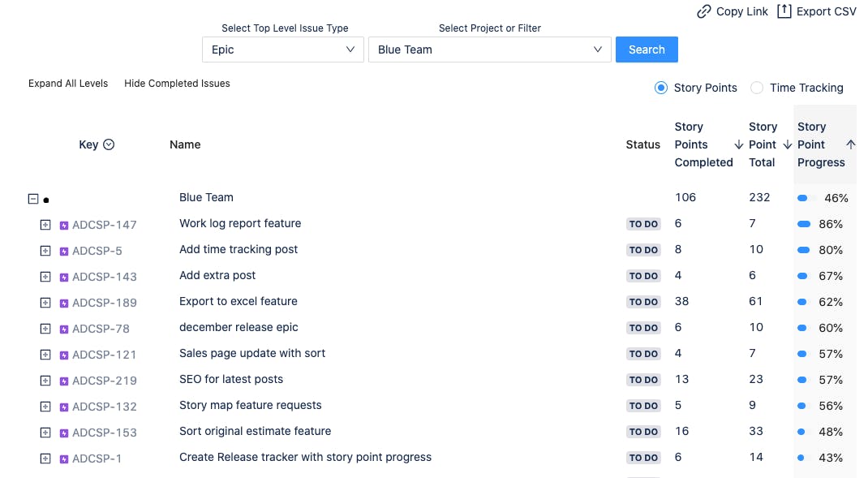This screenshot has height=478, width=868.
Task: Expand the ADCSP-78 row
Action: point(45,329)
